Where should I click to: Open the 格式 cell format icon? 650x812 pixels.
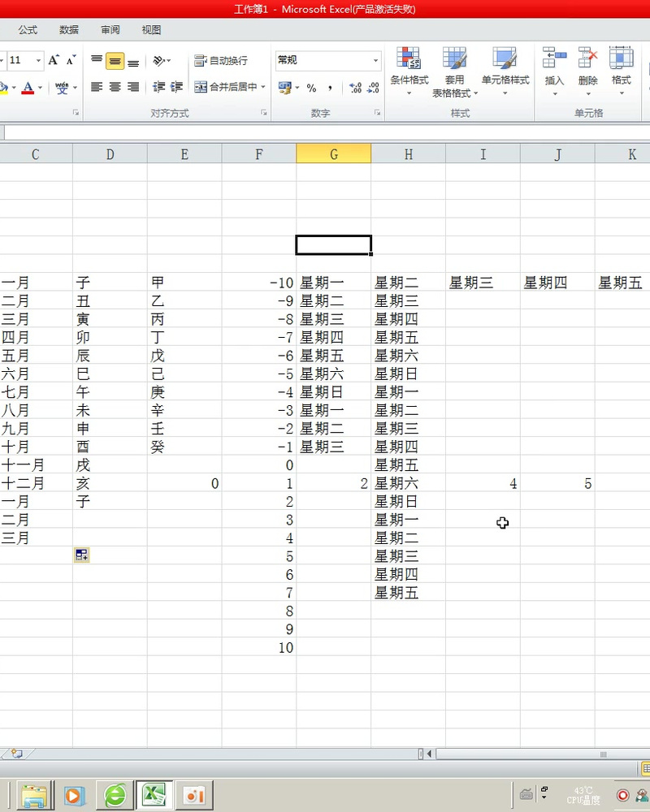(x=620, y=65)
